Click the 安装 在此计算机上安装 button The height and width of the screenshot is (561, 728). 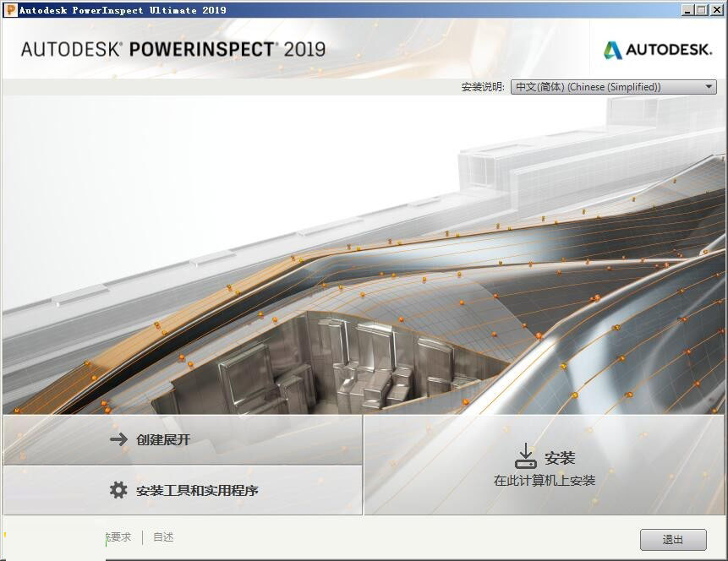pyautogui.click(x=545, y=465)
